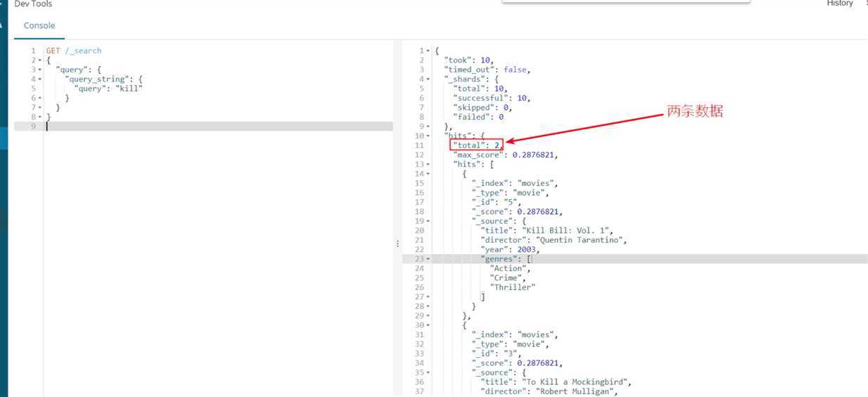This screenshot has height=397, width=868.
Task: Collapse outer "hits" fold at response line 10
Action: pyautogui.click(x=428, y=136)
